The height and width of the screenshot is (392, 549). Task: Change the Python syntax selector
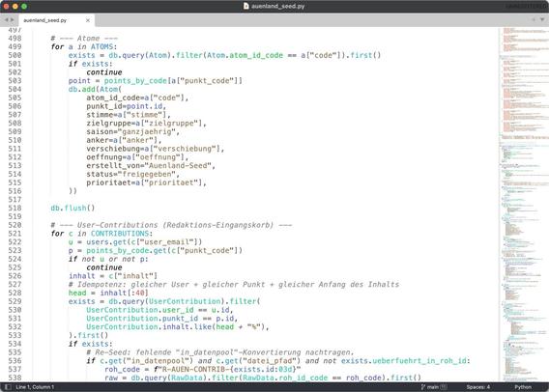pos(523,387)
